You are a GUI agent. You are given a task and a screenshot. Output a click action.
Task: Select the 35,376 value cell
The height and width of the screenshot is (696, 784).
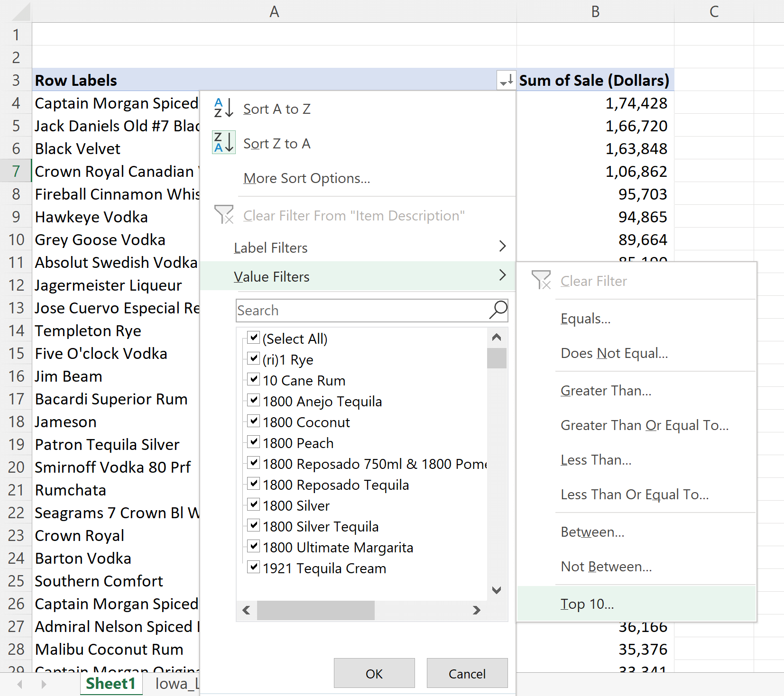pos(595,649)
